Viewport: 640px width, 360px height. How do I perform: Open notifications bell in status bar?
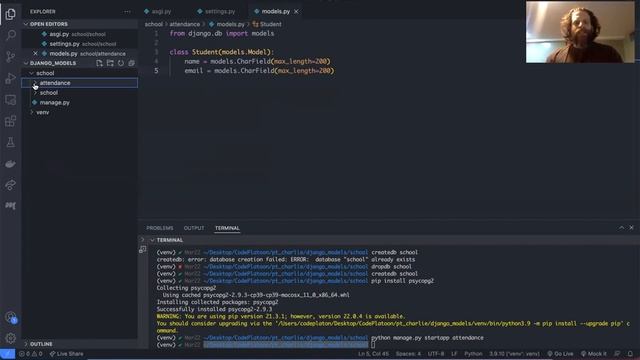630,354
